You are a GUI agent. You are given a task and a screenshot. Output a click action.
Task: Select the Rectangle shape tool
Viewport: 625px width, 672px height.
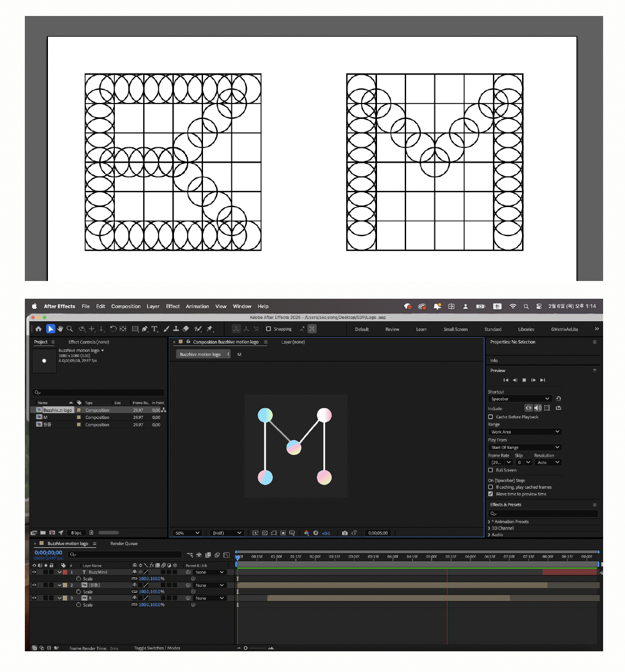[135, 329]
